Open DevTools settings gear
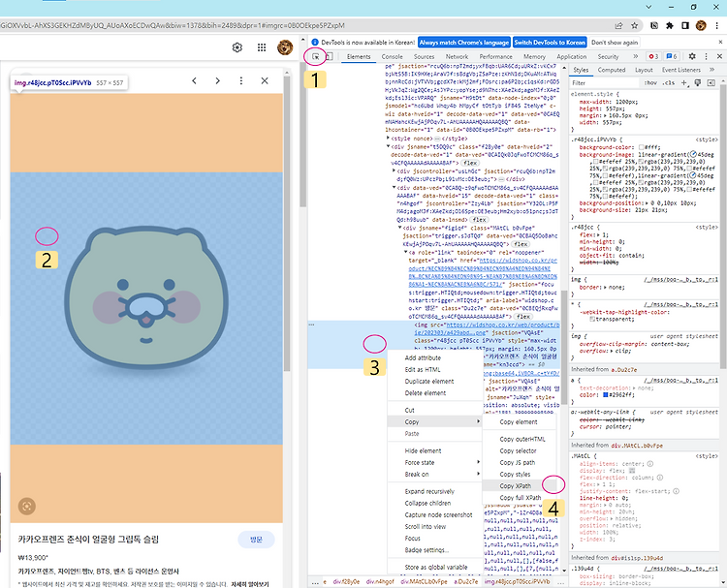 click(x=692, y=56)
